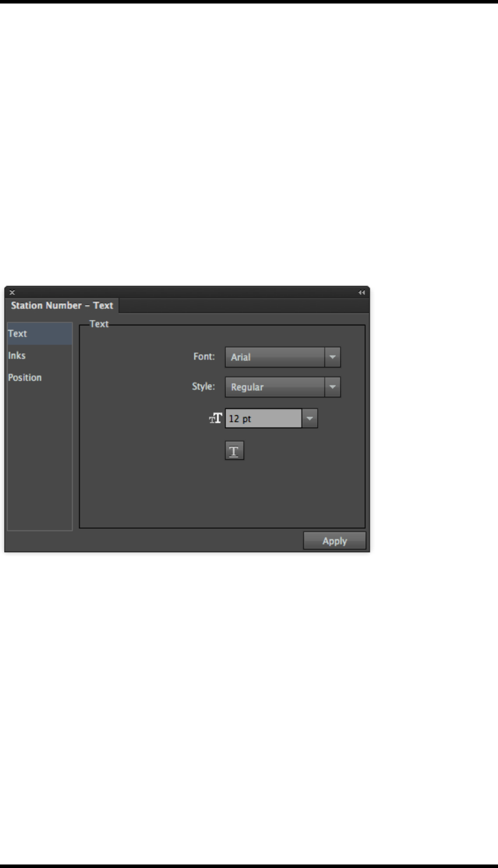Click the font size TT icon

[216, 418]
